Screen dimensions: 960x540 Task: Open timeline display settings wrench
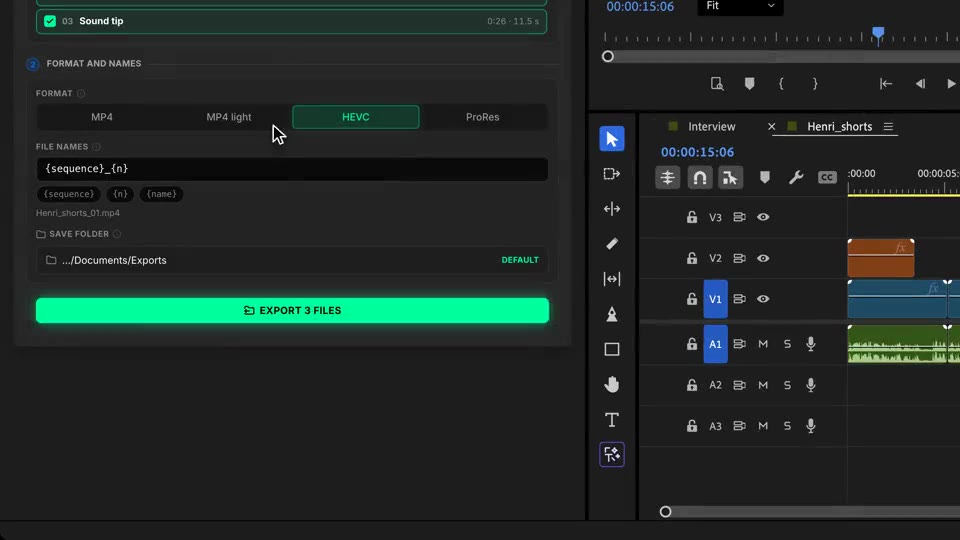(796, 178)
